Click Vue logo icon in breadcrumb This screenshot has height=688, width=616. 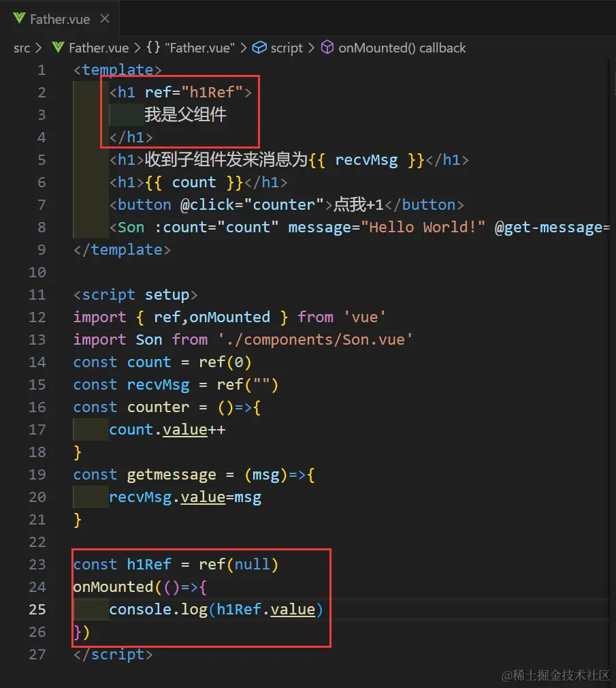pyautogui.click(x=58, y=48)
